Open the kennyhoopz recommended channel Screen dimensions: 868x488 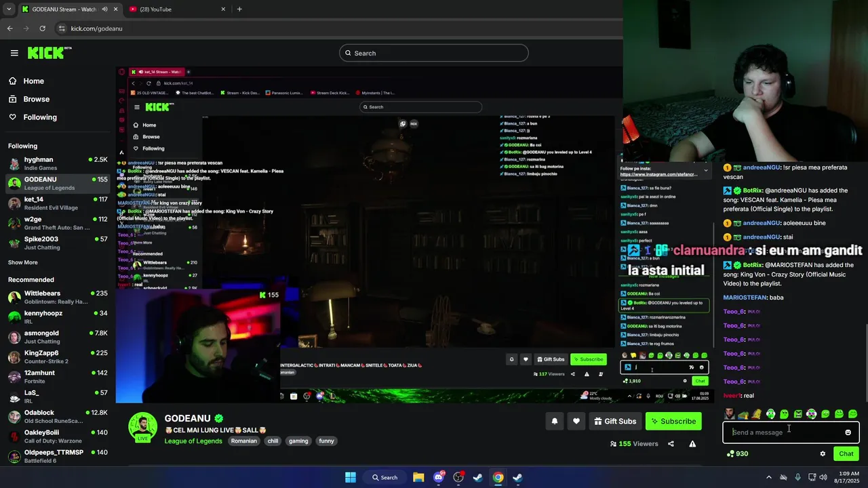(58, 317)
